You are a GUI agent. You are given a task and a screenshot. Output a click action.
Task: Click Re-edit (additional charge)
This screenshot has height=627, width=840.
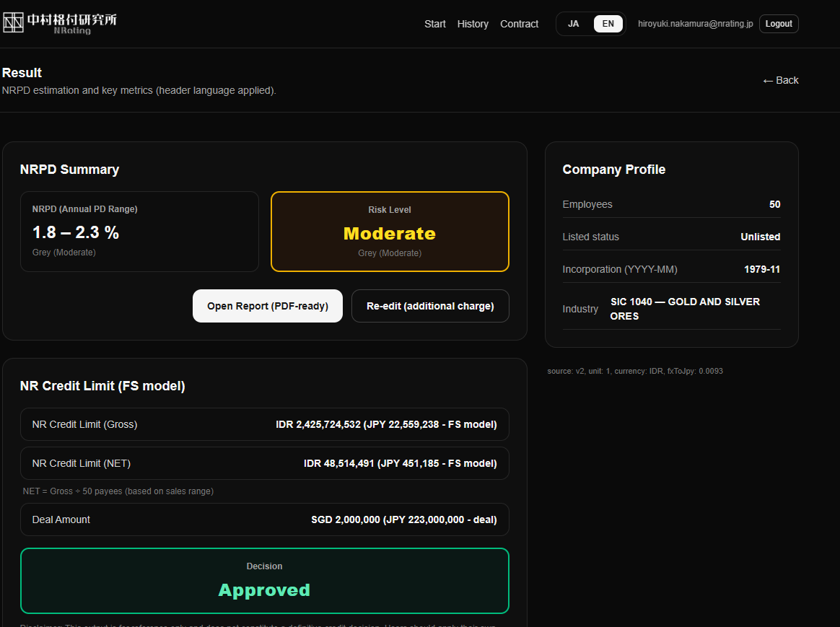[430, 306]
